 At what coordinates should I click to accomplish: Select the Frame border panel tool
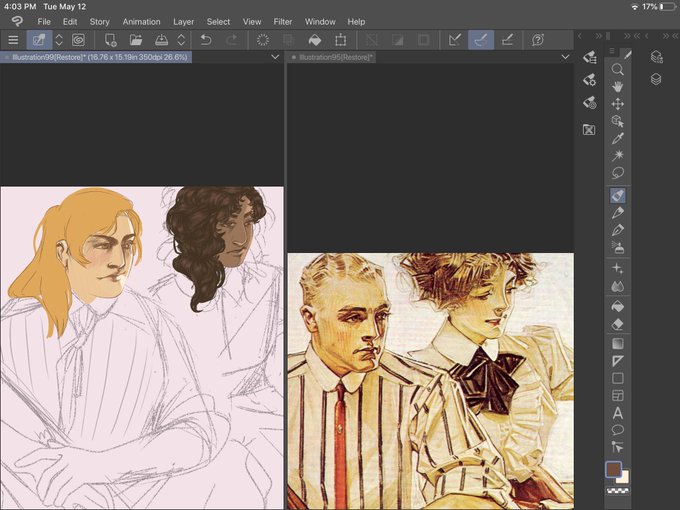click(618, 396)
